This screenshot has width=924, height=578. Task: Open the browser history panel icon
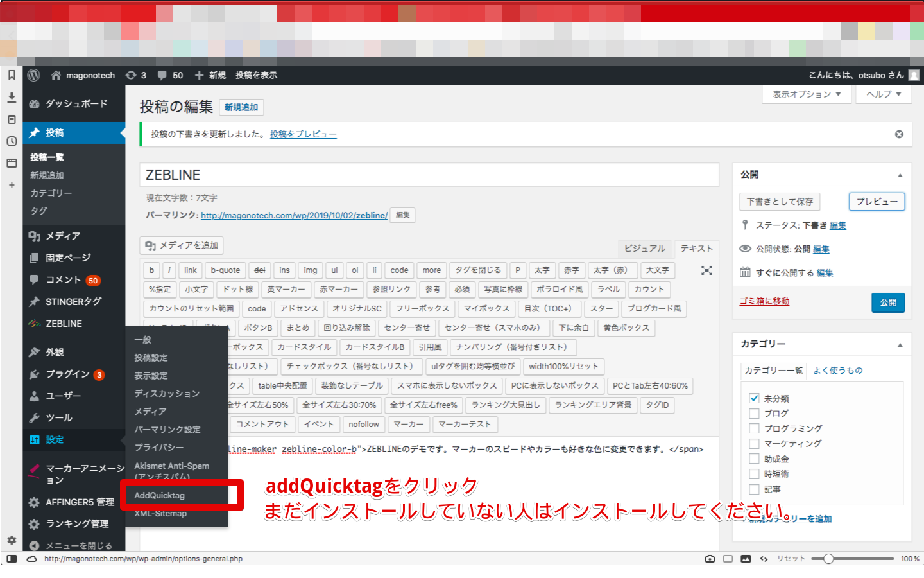pyautogui.click(x=12, y=141)
